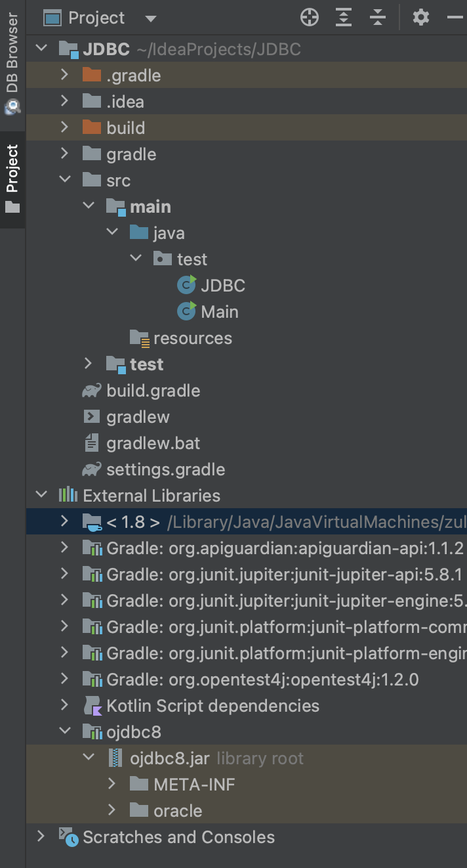Click the External Libraries bar-chart icon

pos(68,495)
